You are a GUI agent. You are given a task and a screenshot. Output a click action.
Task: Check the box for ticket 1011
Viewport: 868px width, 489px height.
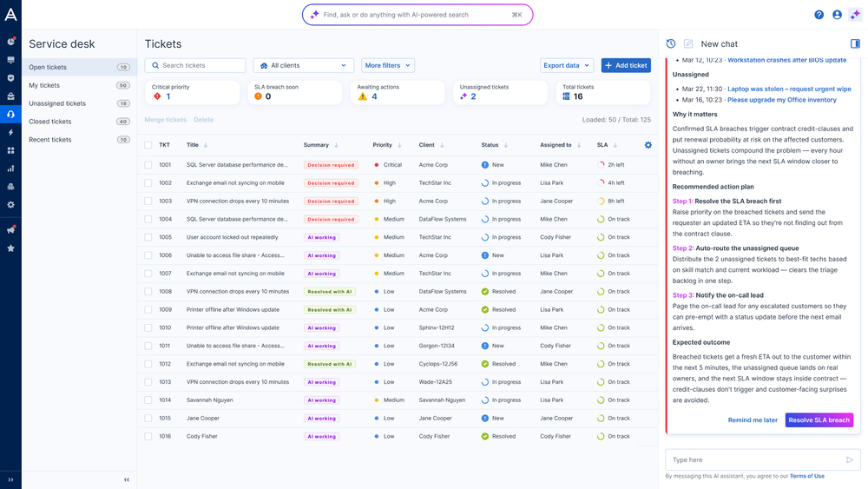(148, 346)
